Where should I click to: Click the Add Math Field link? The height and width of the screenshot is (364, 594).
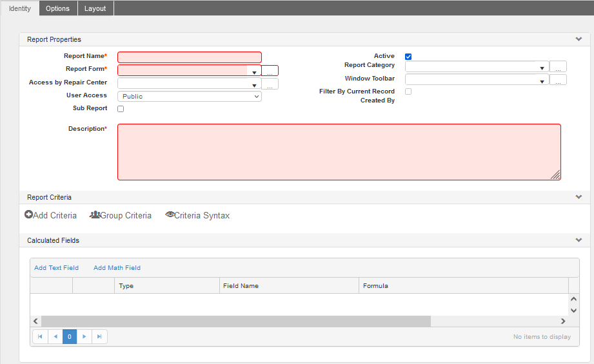coord(117,268)
